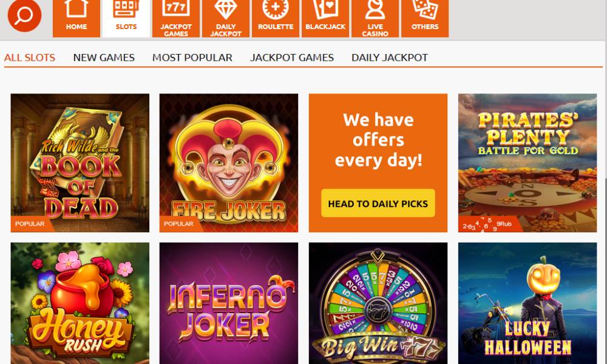Open the Honey Rush game thumbnail
Image resolution: width=607 pixels, height=364 pixels.
pos(80,303)
